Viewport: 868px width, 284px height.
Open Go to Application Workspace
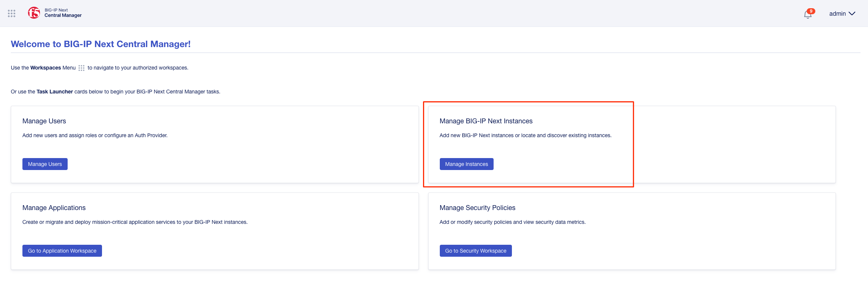pos(62,251)
